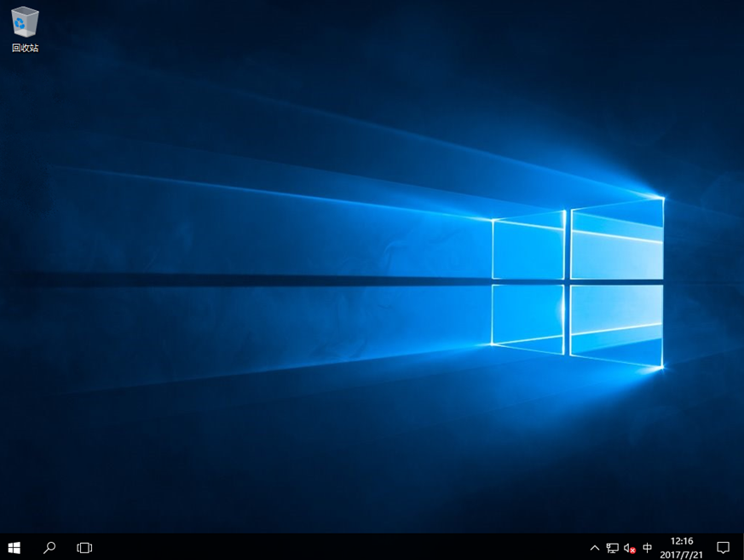The image size is (744, 560).
Task: Switch input language by toggling the 中 indicator
Action: tap(649, 548)
